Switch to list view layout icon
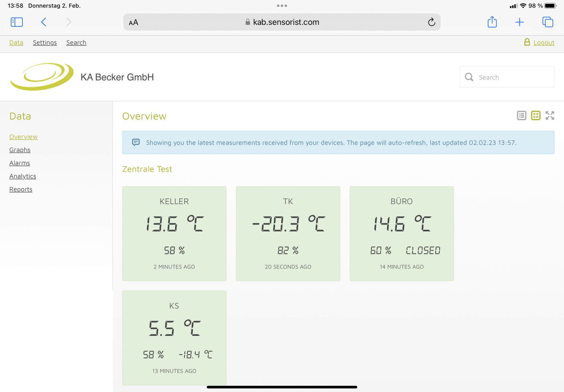This screenshot has width=564, height=392. point(521,115)
